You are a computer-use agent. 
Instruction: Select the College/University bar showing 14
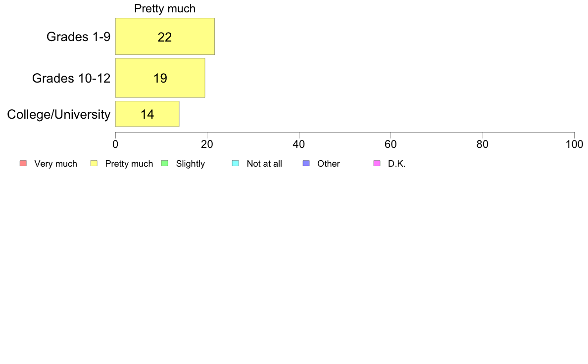pyautogui.click(x=147, y=114)
